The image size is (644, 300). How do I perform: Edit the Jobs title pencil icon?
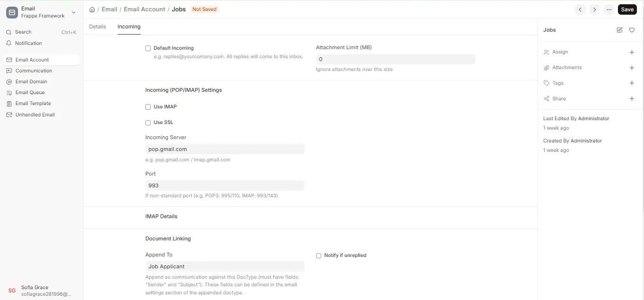click(x=619, y=30)
